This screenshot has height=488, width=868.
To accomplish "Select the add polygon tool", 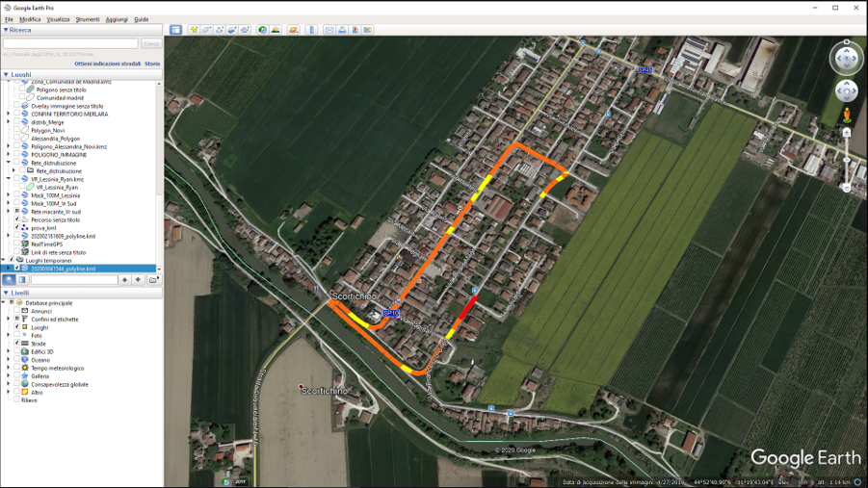I will point(206,30).
